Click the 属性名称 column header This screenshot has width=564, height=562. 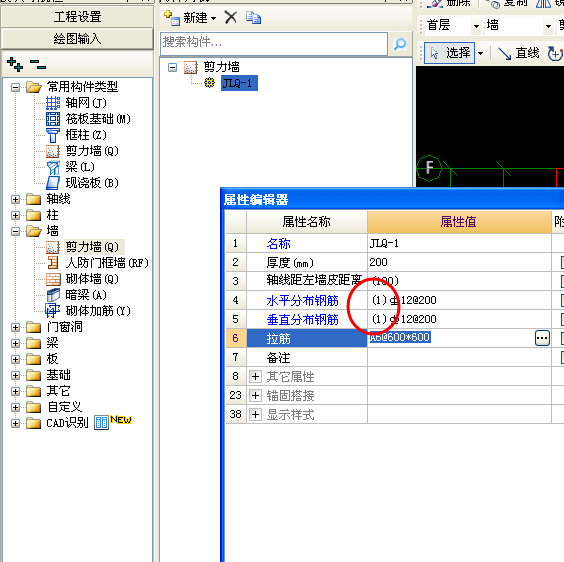(x=307, y=222)
